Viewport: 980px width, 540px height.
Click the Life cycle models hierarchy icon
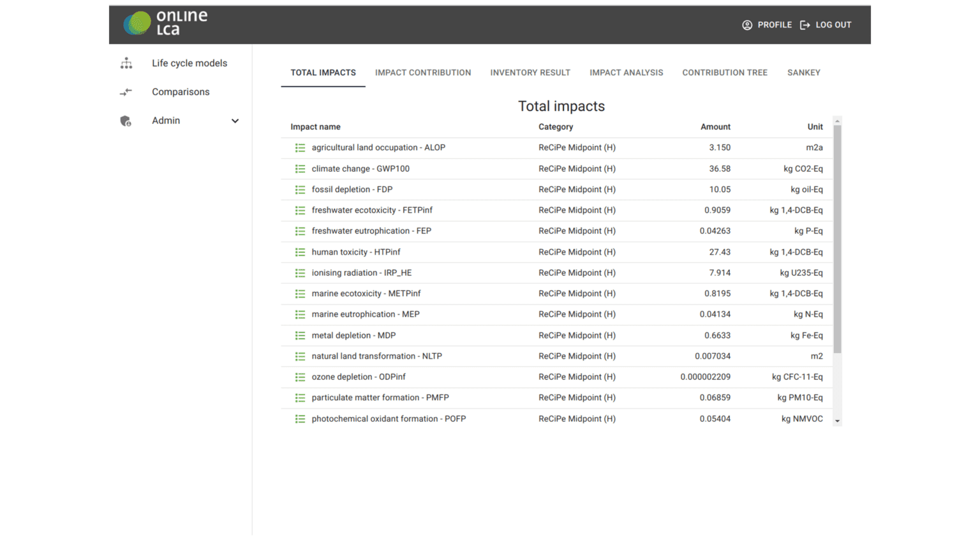(x=126, y=63)
